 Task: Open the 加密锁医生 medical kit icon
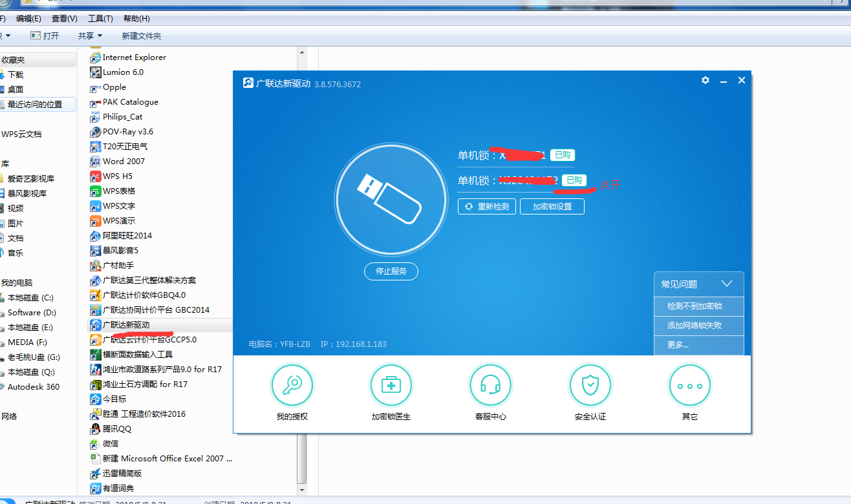[x=391, y=385]
